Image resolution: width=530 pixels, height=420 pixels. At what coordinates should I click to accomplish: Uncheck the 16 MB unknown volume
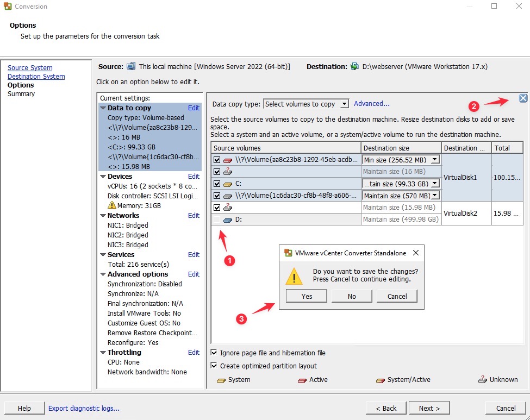[217, 172]
